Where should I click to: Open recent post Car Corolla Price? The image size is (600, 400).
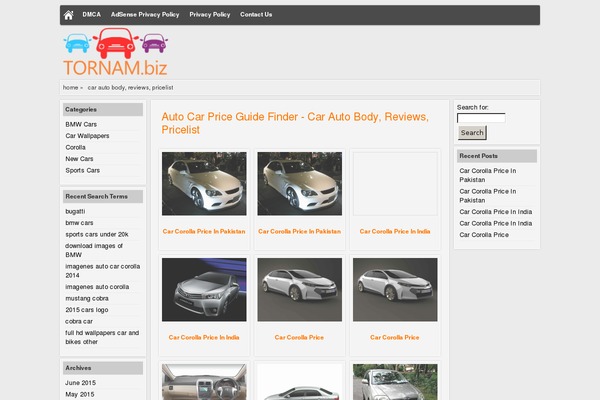[x=484, y=235]
